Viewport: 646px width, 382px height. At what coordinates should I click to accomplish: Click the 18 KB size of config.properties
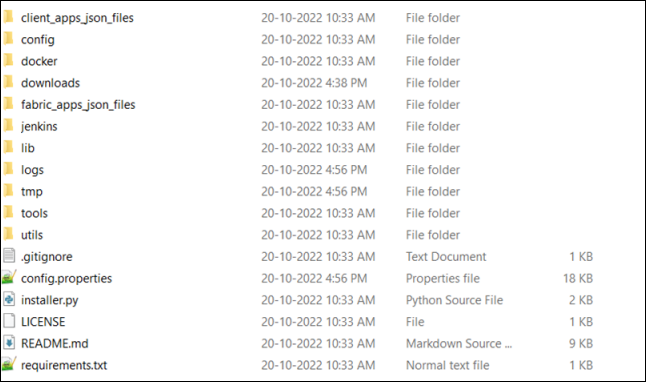tap(578, 278)
